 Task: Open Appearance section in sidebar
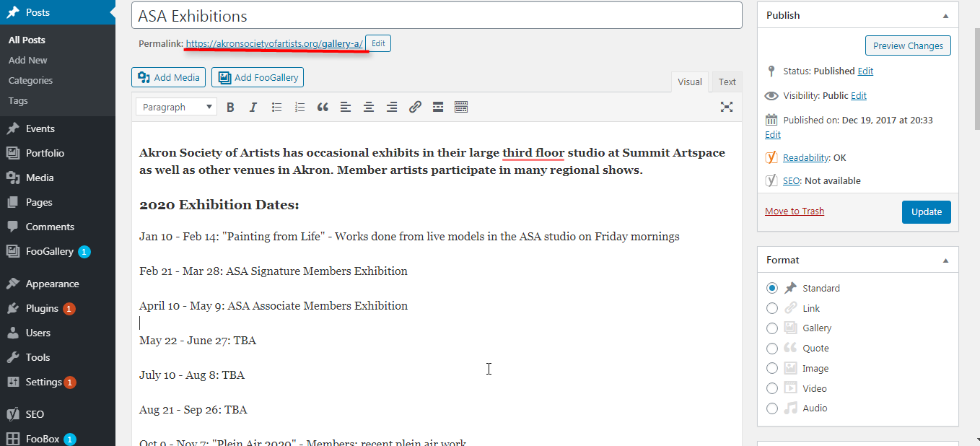(58, 284)
